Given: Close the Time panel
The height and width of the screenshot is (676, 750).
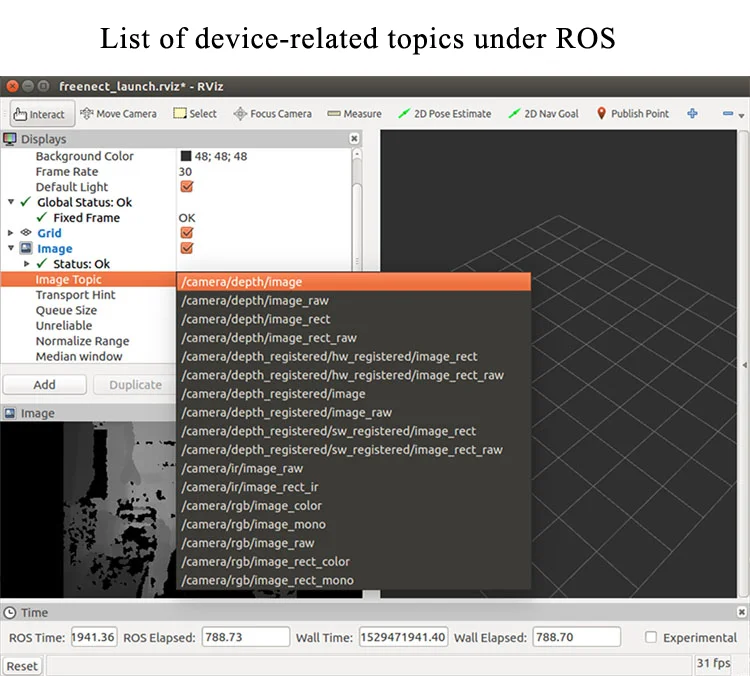Looking at the screenshot, I should (x=741, y=612).
